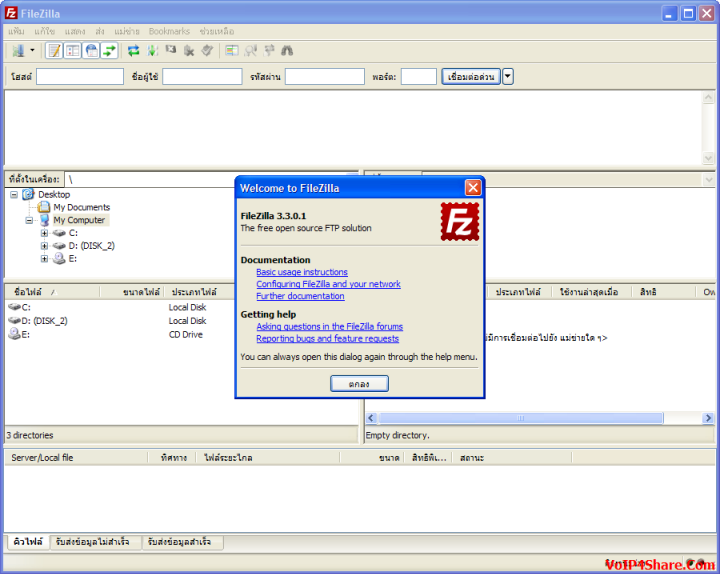Click the message log scroll down arrow
This screenshot has width=720, height=574.
708,158
